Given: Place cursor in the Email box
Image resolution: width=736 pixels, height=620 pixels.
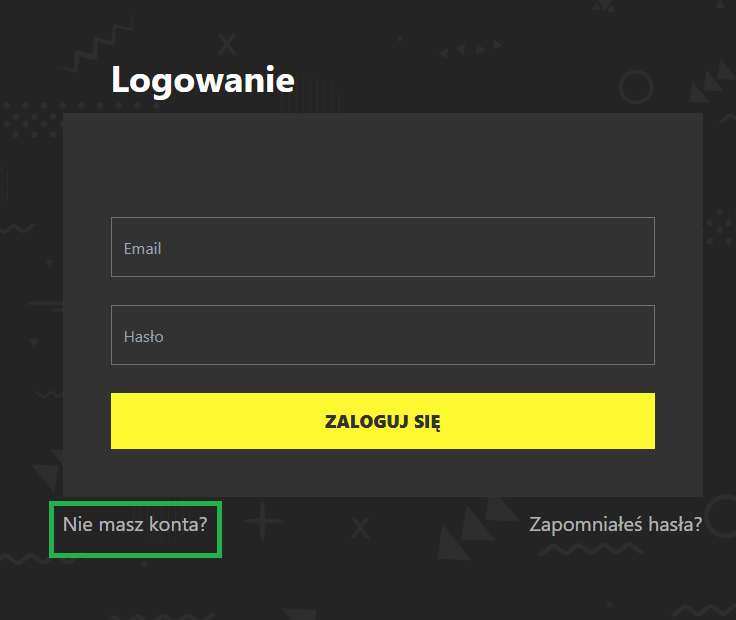Looking at the screenshot, I should coord(383,247).
